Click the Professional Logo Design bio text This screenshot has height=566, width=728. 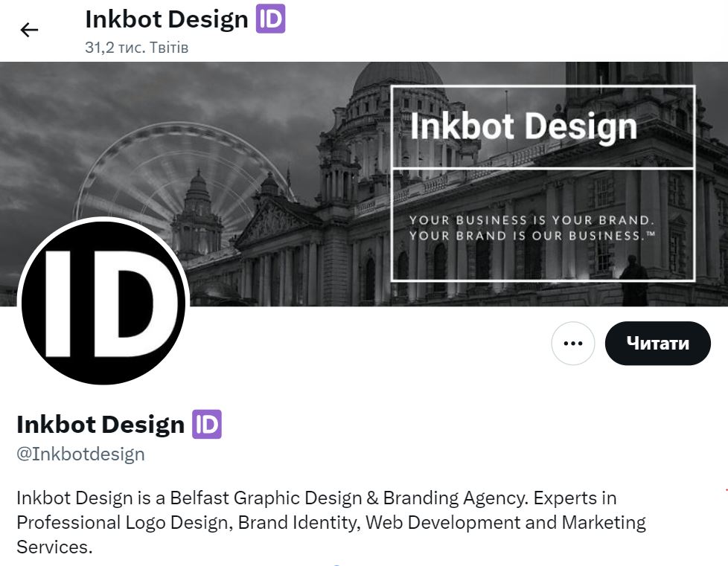[x=123, y=522]
